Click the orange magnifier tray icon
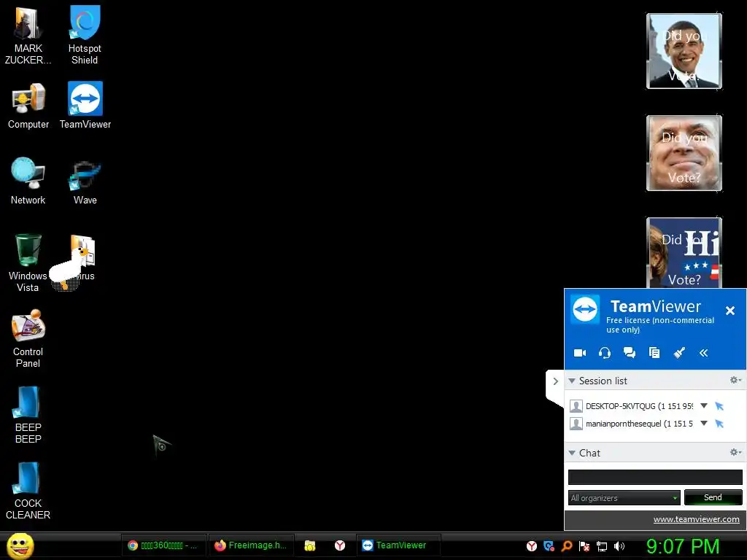This screenshot has width=747, height=560. coord(566,546)
